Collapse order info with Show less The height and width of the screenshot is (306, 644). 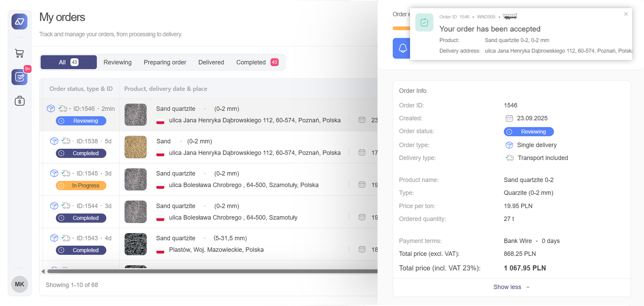point(511,287)
